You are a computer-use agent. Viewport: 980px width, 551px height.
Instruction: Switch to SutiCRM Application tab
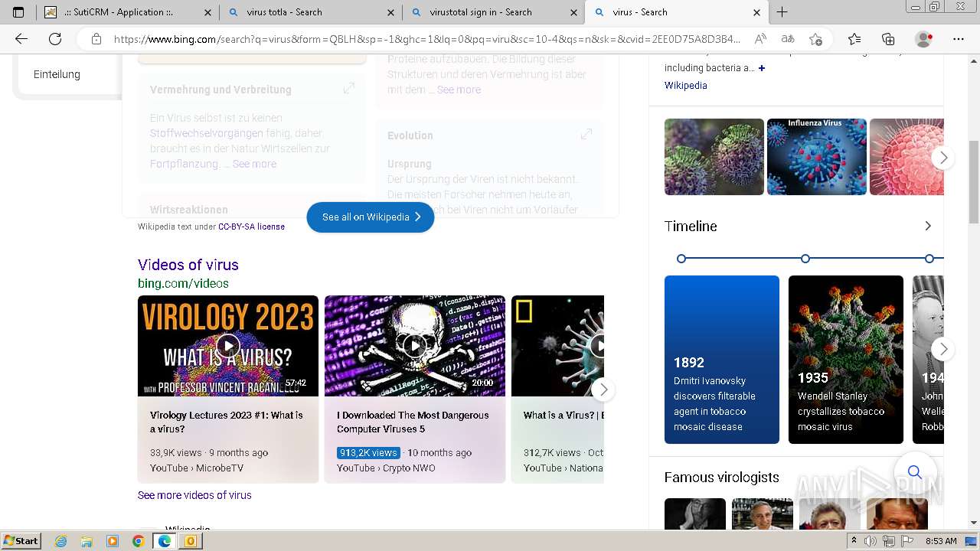127,12
